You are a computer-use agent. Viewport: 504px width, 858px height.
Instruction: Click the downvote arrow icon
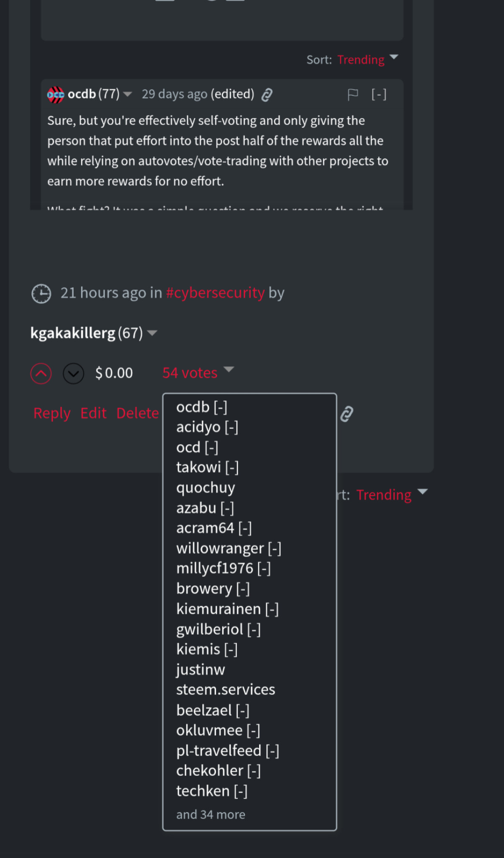pos(73,373)
